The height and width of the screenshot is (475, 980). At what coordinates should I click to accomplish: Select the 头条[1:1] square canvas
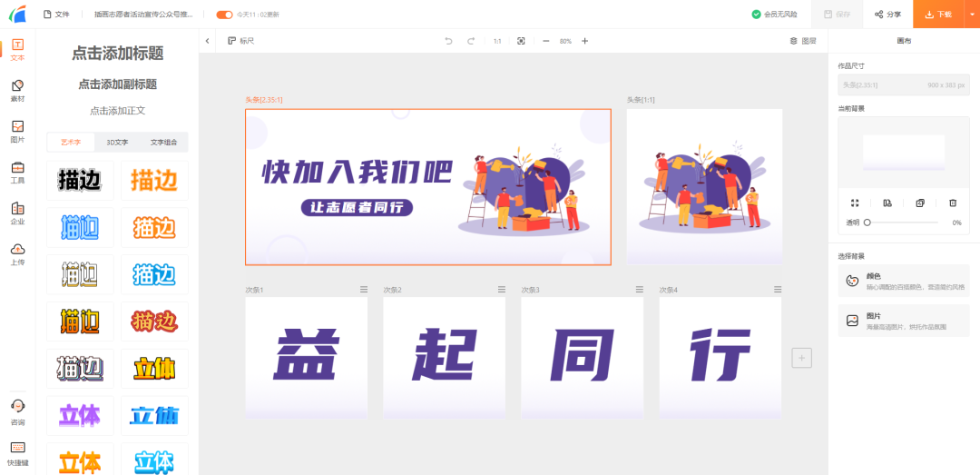pos(704,186)
